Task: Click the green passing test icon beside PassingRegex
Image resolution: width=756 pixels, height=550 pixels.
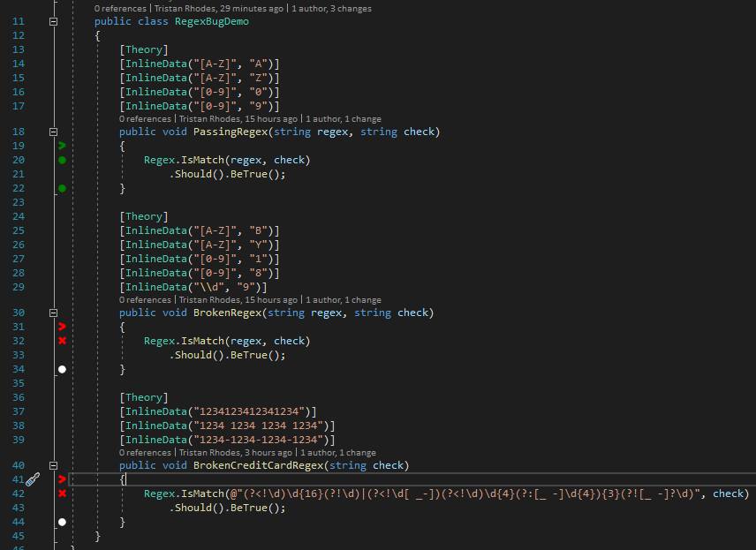Action: [x=61, y=160]
